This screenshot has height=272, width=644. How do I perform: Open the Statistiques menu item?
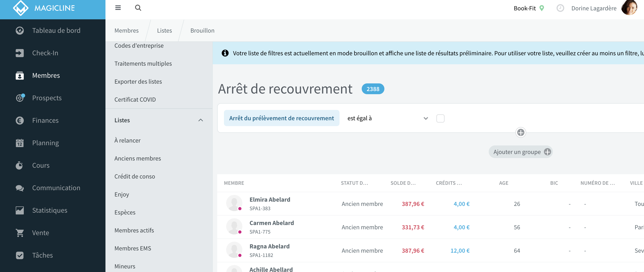click(53, 210)
